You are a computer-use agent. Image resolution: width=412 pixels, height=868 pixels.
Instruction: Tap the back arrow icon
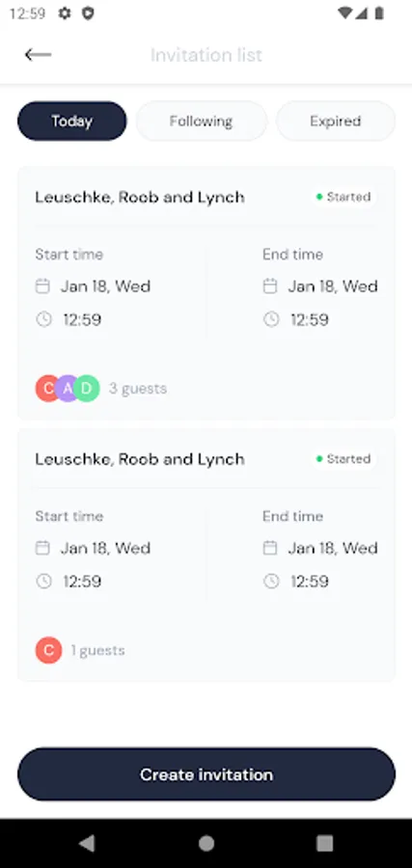coord(38,54)
